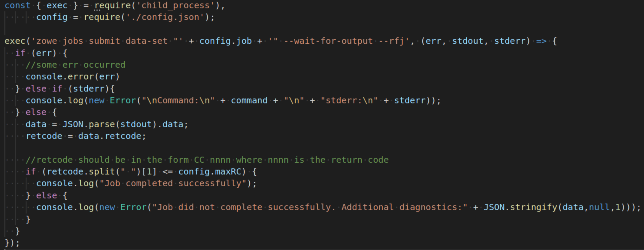The image size is (644, 250).
Task: Click config.job in the exec call
Action: 225,41
